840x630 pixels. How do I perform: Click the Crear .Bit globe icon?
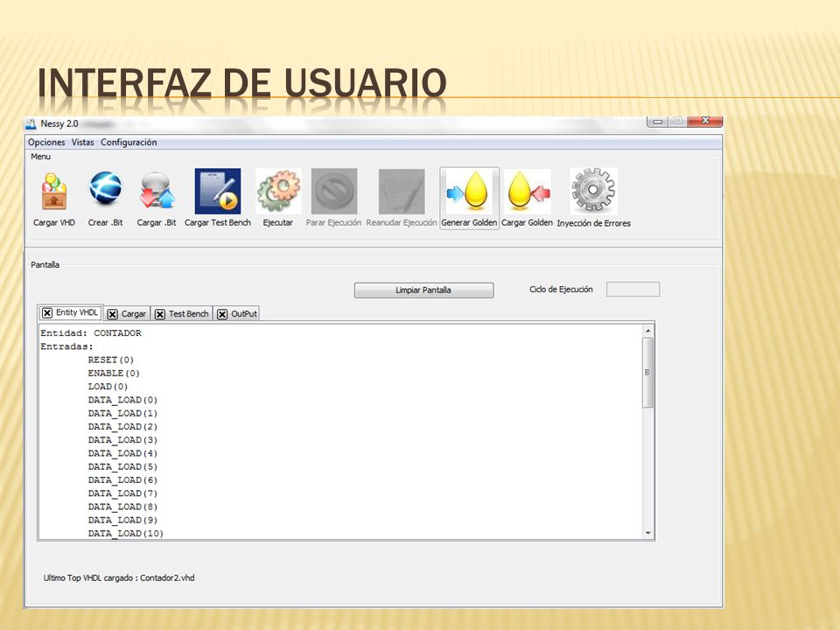[x=106, y=189]
